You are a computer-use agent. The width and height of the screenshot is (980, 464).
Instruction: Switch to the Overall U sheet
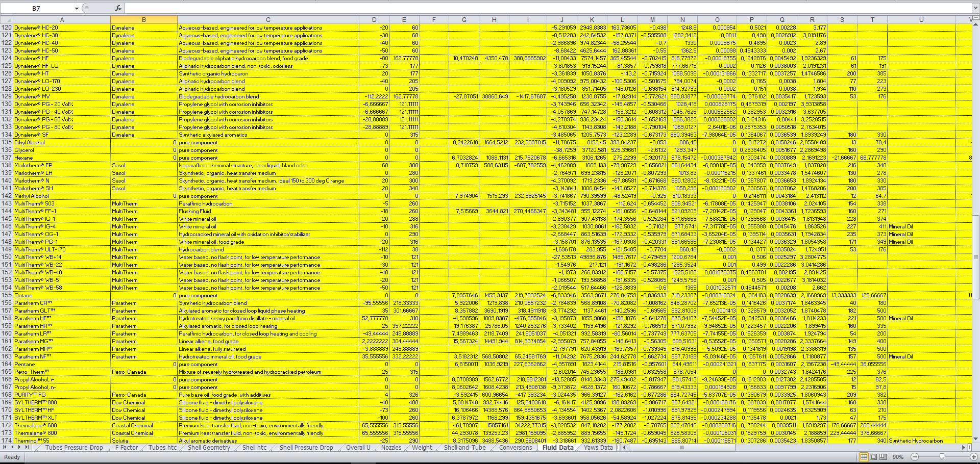coord(358,448)
